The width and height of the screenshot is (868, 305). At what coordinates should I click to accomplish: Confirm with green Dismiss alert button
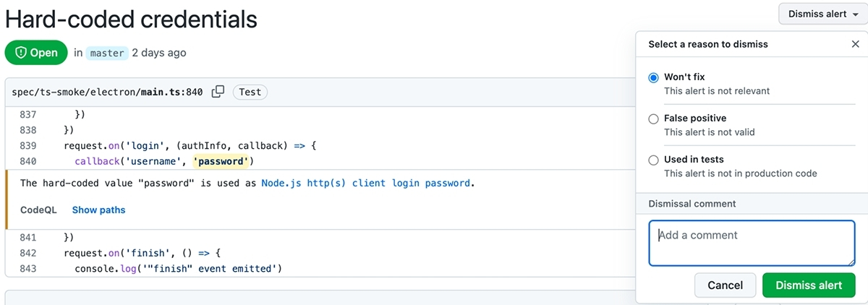click(809, 285)
